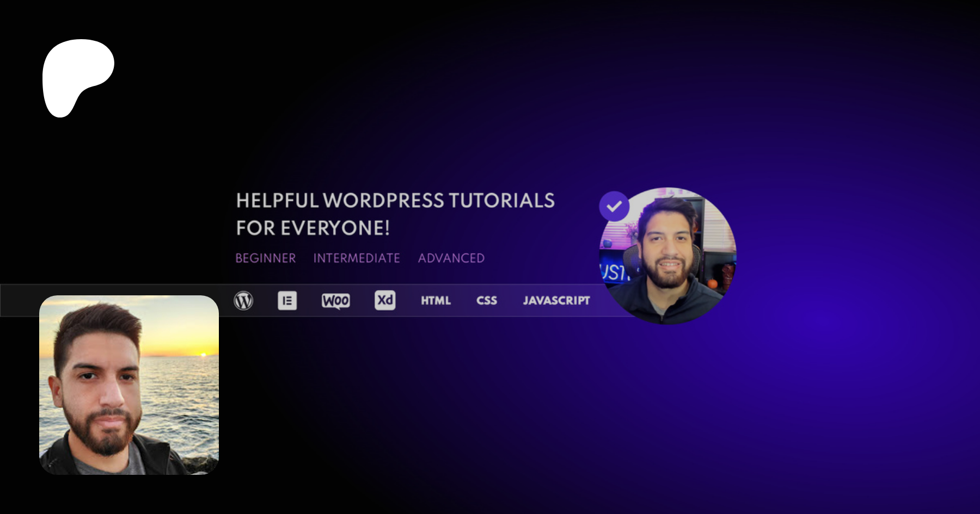980x514 pixels.
Task: Select the WordPress logo icon
Action: click(x=243, y=300)
